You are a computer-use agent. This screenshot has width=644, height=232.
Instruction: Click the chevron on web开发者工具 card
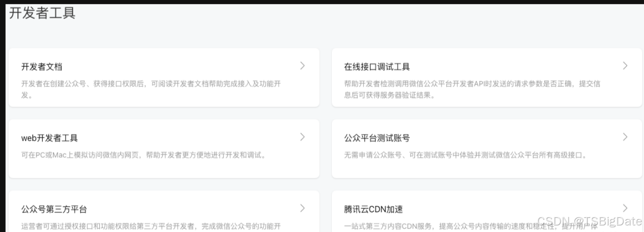(x=302, y=137)
